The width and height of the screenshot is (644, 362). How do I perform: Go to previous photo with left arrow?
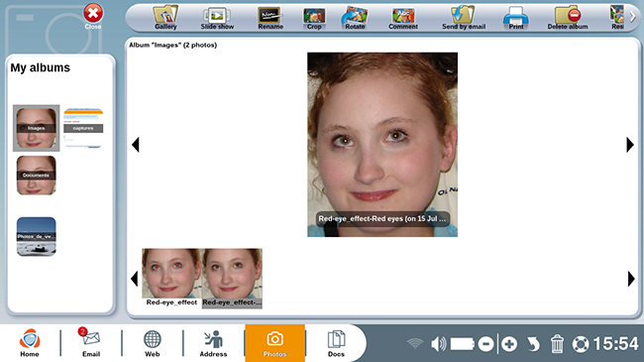point(136,145)
